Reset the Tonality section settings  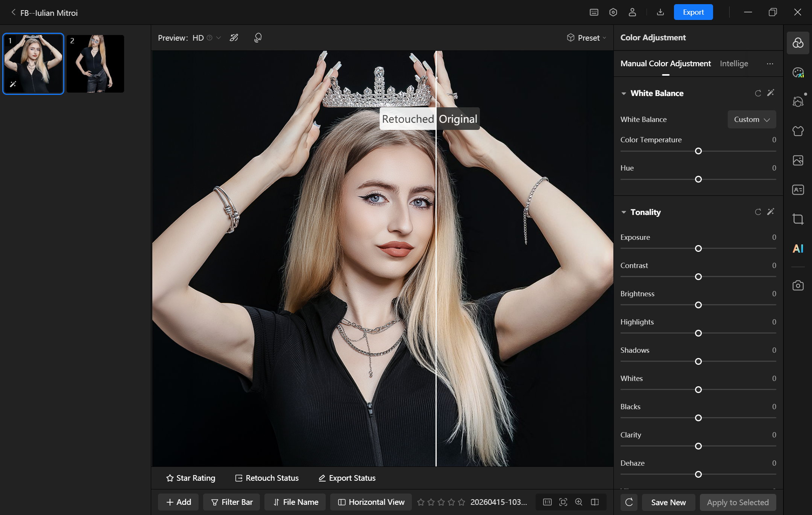point(758,212)
